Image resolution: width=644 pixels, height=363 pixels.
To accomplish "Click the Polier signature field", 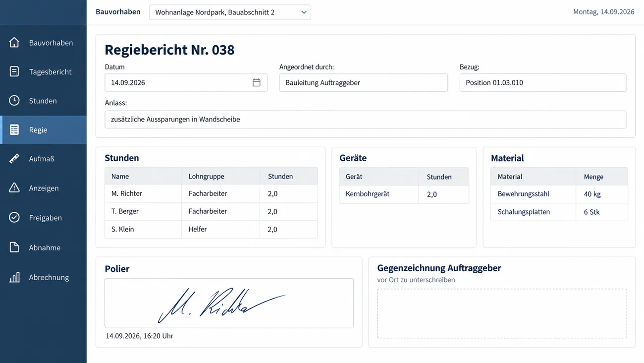I will (x=229, y=303).
